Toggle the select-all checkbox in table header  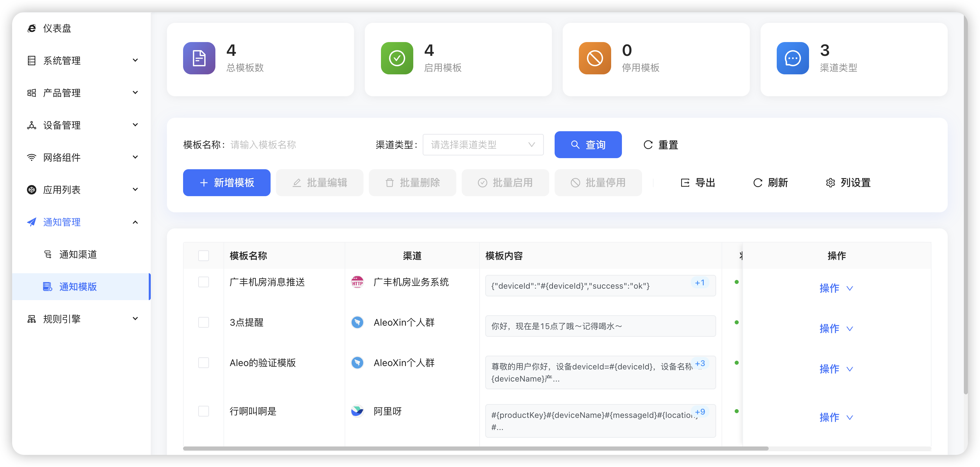(204, 256)
